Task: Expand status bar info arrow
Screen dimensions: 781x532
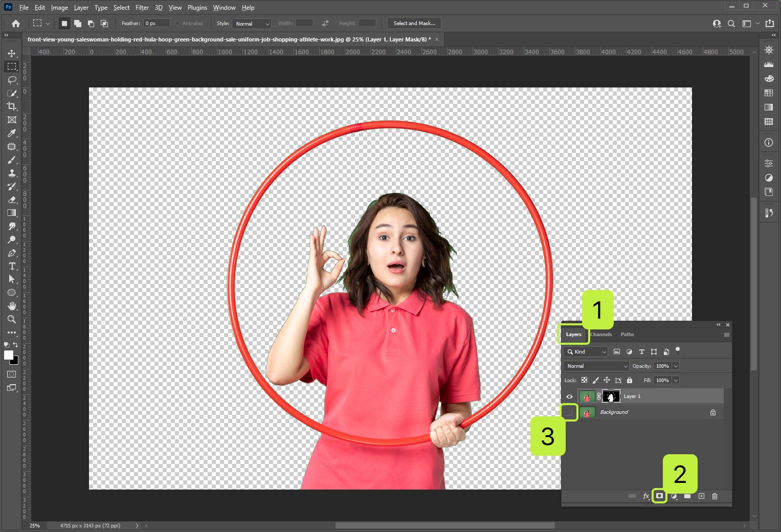Action: (137, 526)
